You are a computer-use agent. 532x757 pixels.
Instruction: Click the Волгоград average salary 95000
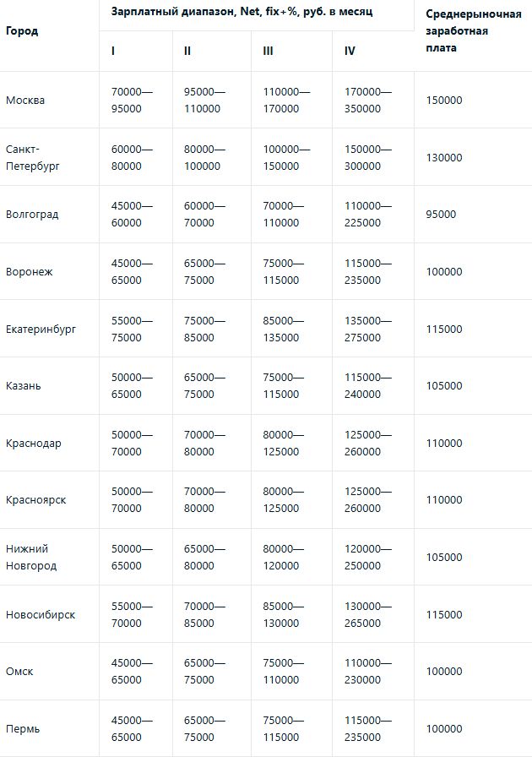[441, 215]
